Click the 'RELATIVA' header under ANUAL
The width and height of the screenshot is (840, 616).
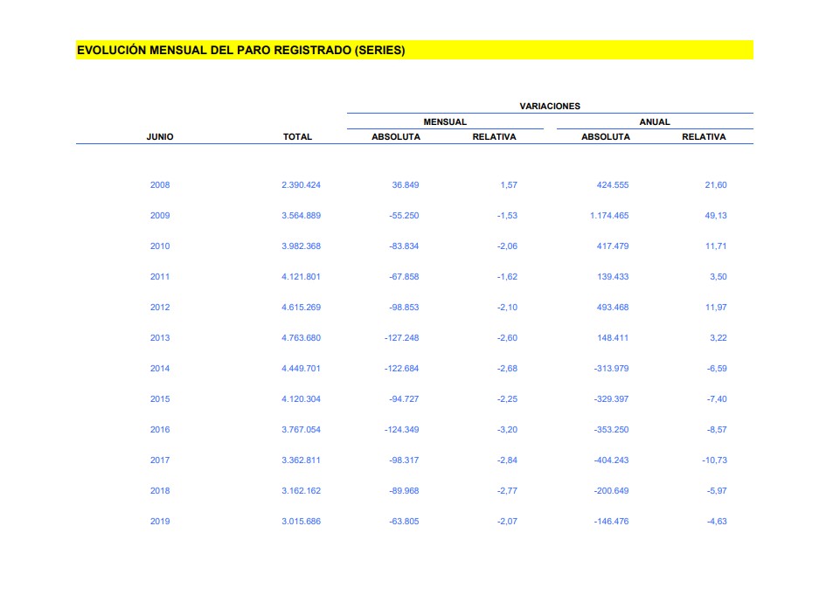(x=704, y=137)
